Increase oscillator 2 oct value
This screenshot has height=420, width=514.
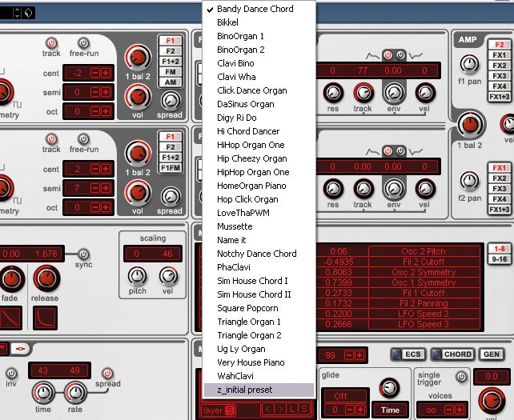click(106, 208)
